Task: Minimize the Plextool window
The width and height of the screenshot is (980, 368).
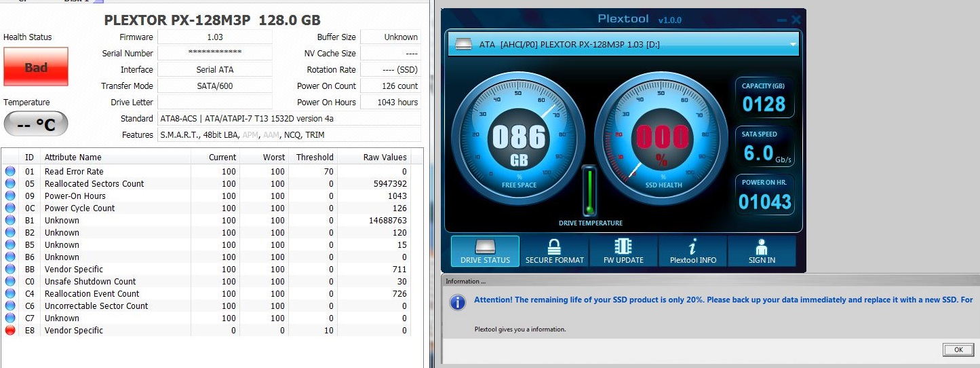Action: click(x=781, y=20)
